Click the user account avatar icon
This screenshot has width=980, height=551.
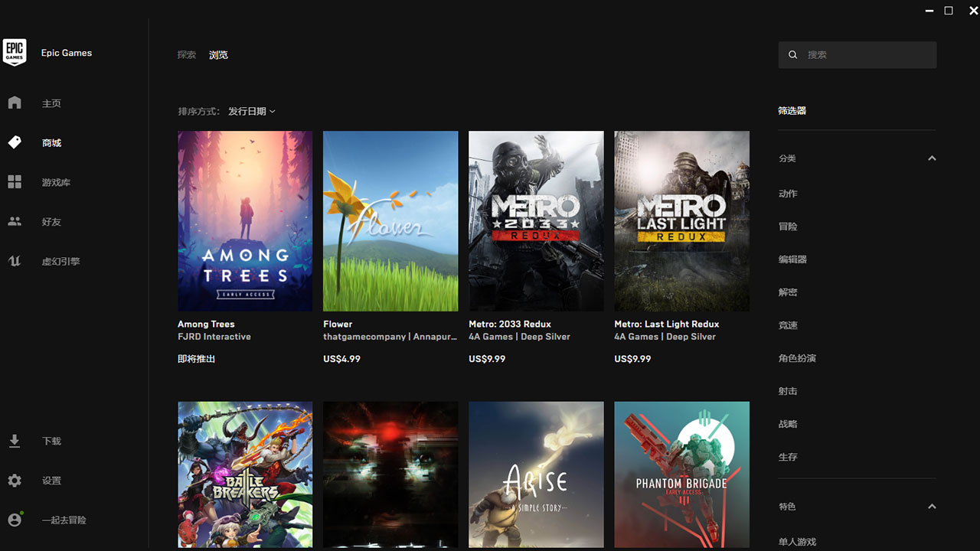pyautogui.click(x=15, y=520)
